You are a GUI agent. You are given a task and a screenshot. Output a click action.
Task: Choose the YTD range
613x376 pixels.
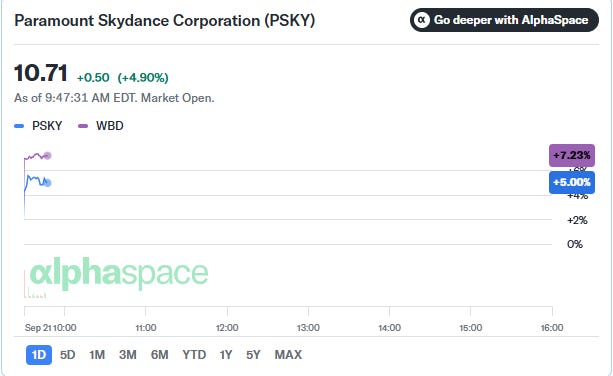[x=194, y=355]
